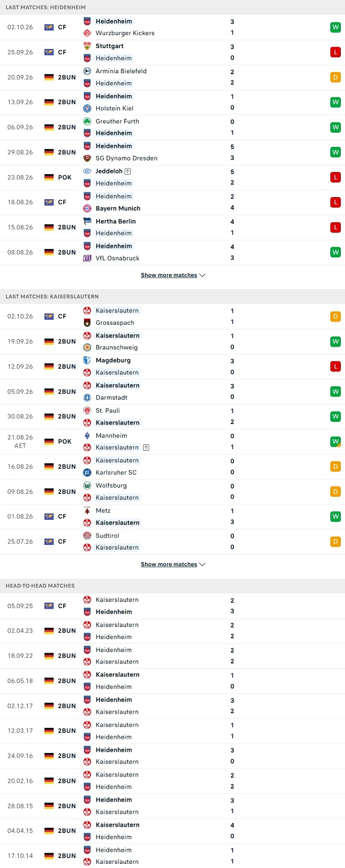Click the Mannheim team logo
Screen dimensions: 345x868
[87, 436]
